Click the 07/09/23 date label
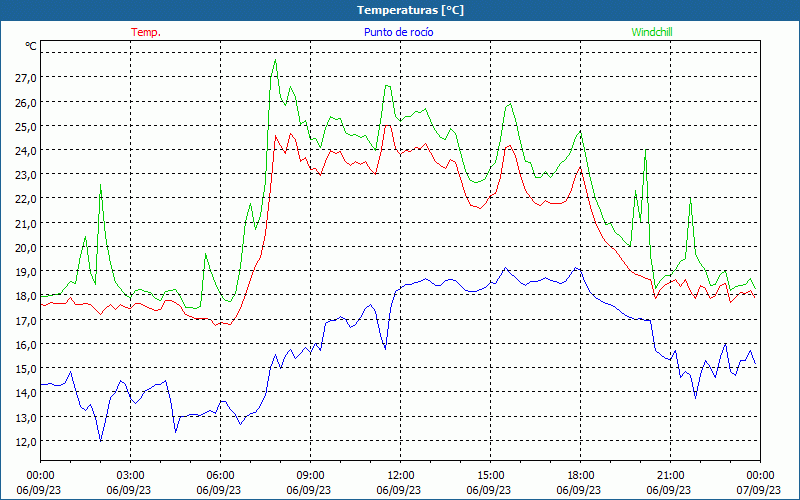Viewport: 800px width, 500px height. [x=759, y=490]
